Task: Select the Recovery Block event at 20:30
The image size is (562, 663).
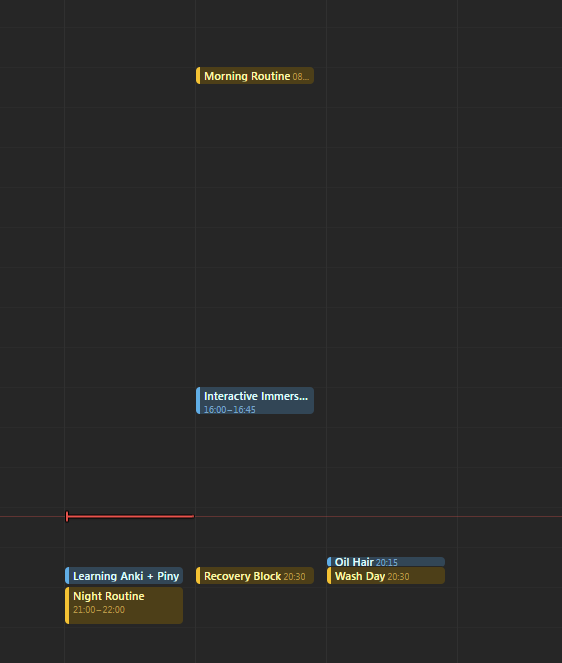Action: (255, 576)
